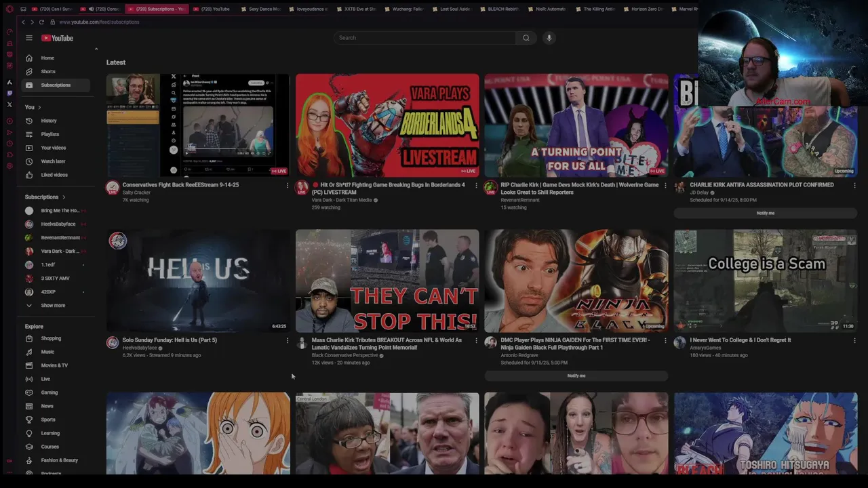
Task: Open College is a Scam video thumbnail
Action: click(766, 281)
